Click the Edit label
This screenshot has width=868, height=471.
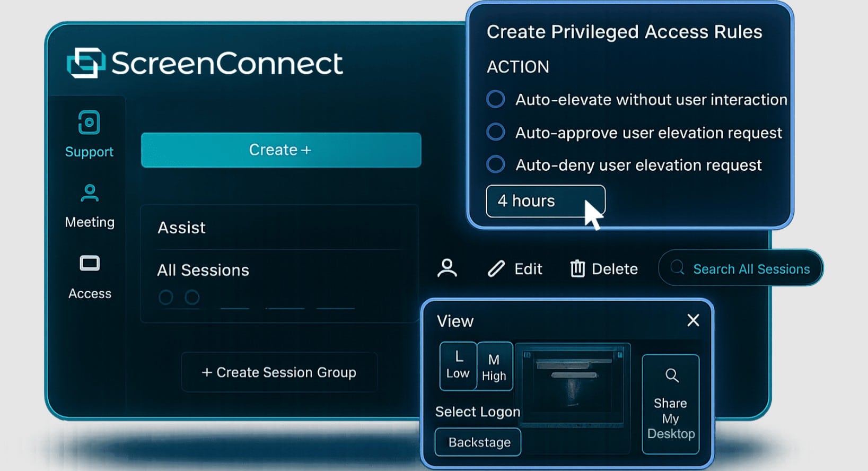528,269
